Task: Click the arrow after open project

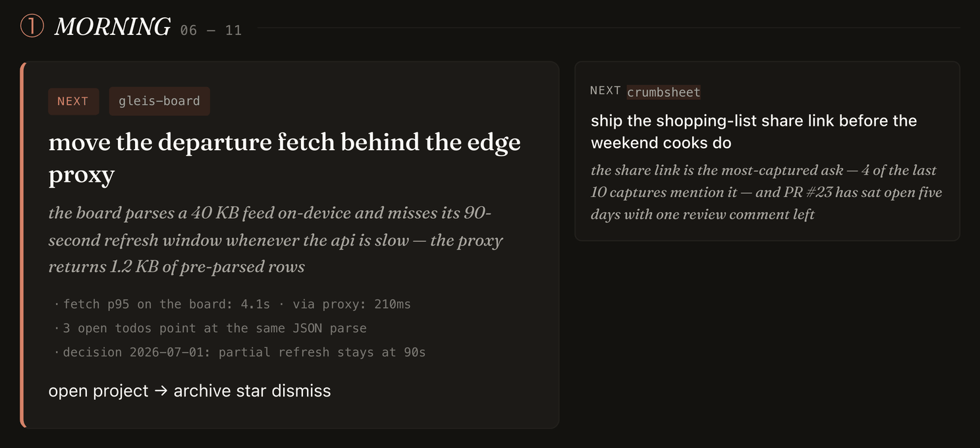Action: (161, 391)
